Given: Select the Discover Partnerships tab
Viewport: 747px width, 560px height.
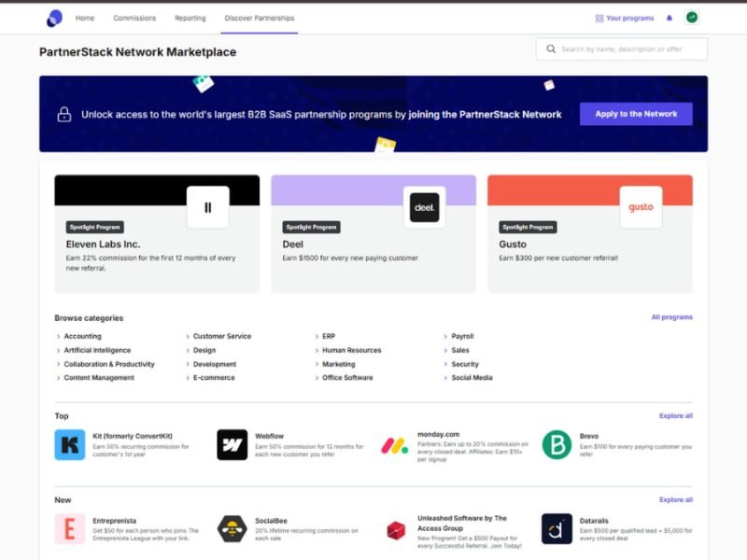Looking at the screenshot, I should pos(260,18).
